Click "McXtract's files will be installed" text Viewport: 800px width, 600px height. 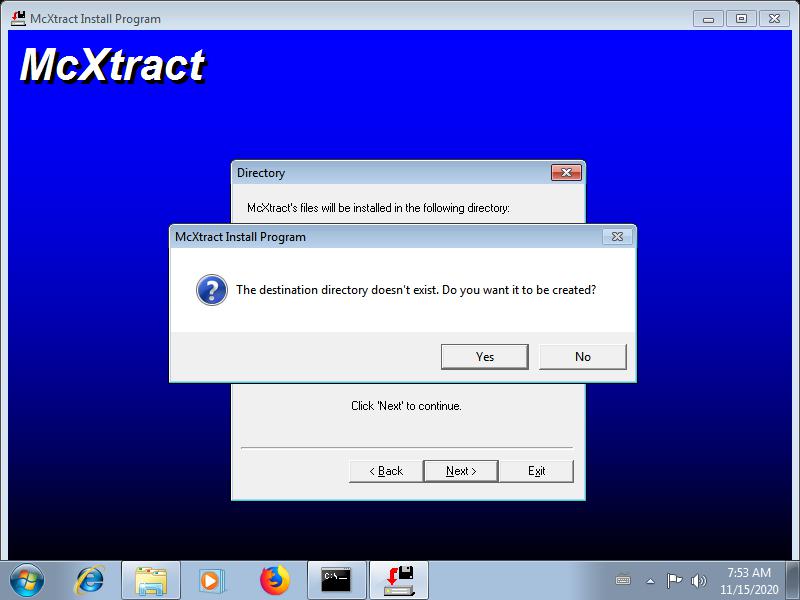378,208
